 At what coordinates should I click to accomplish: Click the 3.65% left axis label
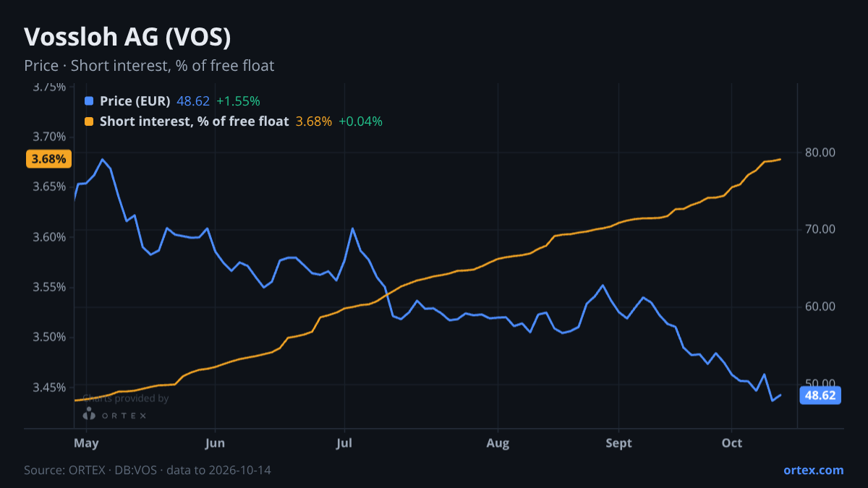pos(50,187)
